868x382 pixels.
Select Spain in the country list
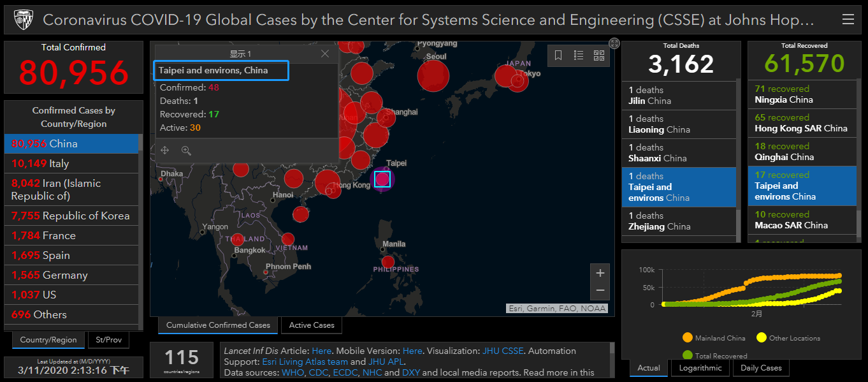coord(71,255)
